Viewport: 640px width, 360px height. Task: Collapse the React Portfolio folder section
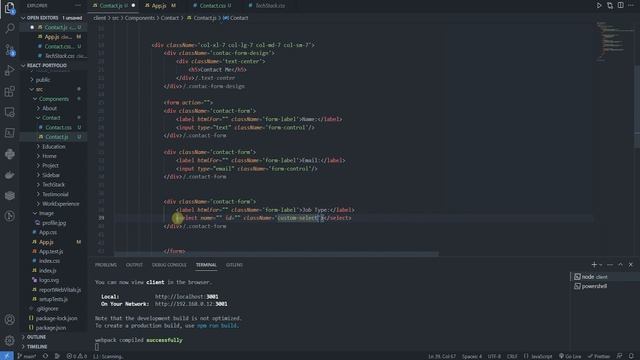pyautogui.click(x=53, y=65)
